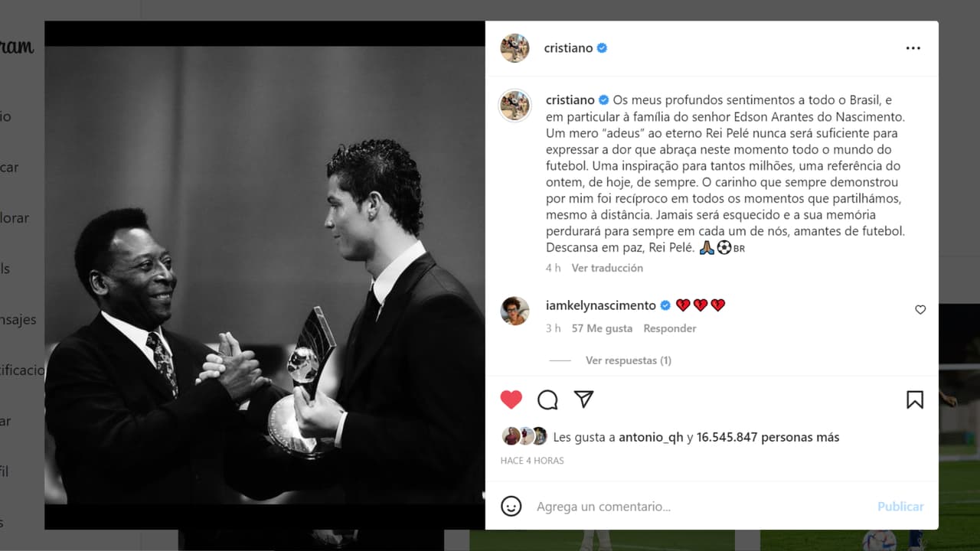Click cristiano avatar in post header
Viewport: 980px width, 551px height.
point(514,48)
